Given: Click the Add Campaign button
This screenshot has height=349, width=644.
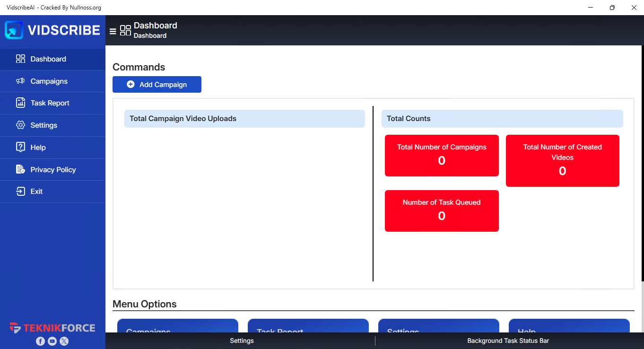Looking at the screenshot, I should click(157, 85).
